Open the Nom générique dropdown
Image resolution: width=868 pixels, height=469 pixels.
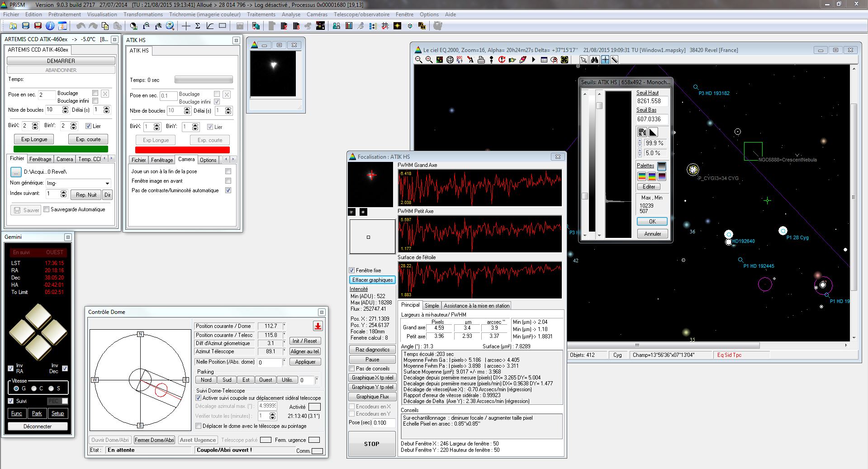coord(107,183)
